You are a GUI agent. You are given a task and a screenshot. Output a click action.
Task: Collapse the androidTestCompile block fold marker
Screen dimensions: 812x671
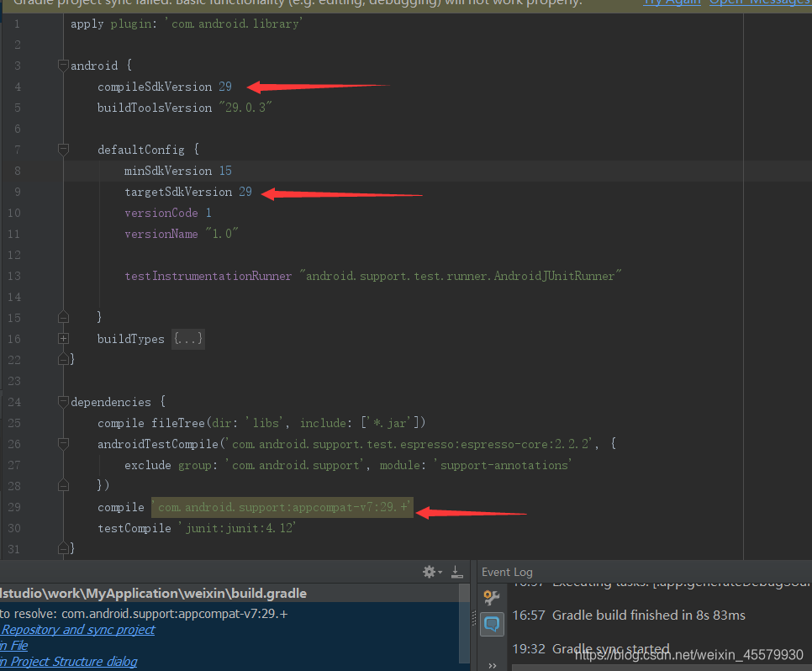(63, 444)
